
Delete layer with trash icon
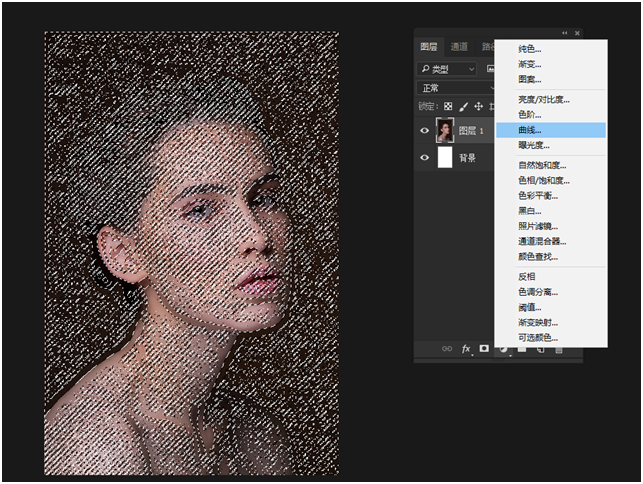pos(559,350)
